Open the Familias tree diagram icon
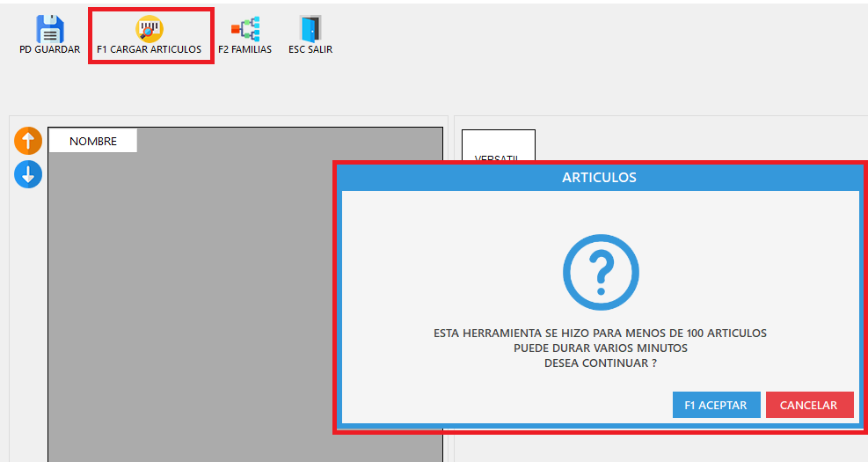Viewport: 868px width, 462px height. click(244, 29)
